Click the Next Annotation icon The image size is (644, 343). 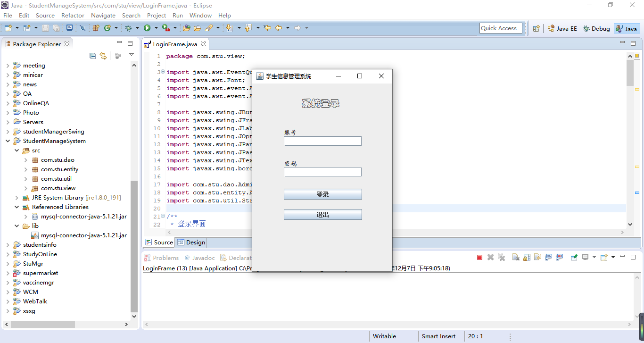pos(229,28)
